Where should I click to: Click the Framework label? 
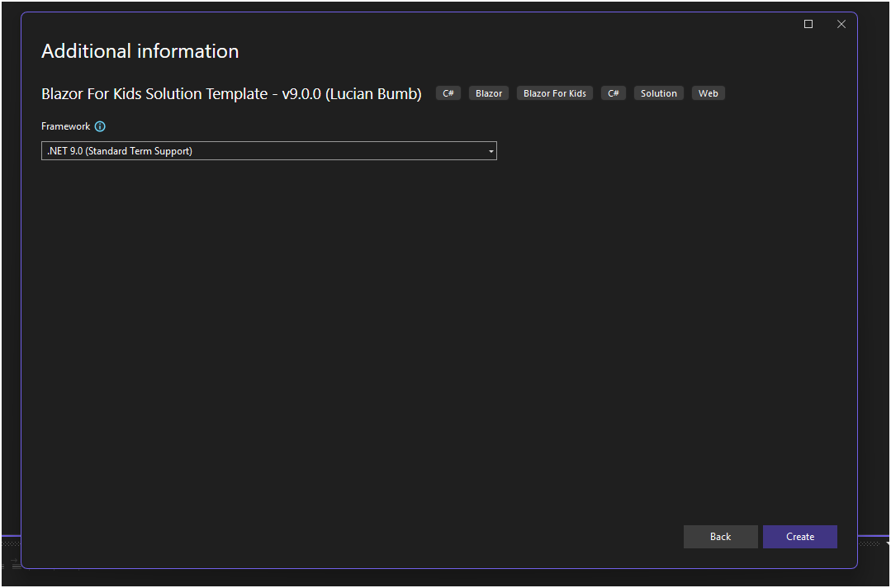[x=66, y=126]
